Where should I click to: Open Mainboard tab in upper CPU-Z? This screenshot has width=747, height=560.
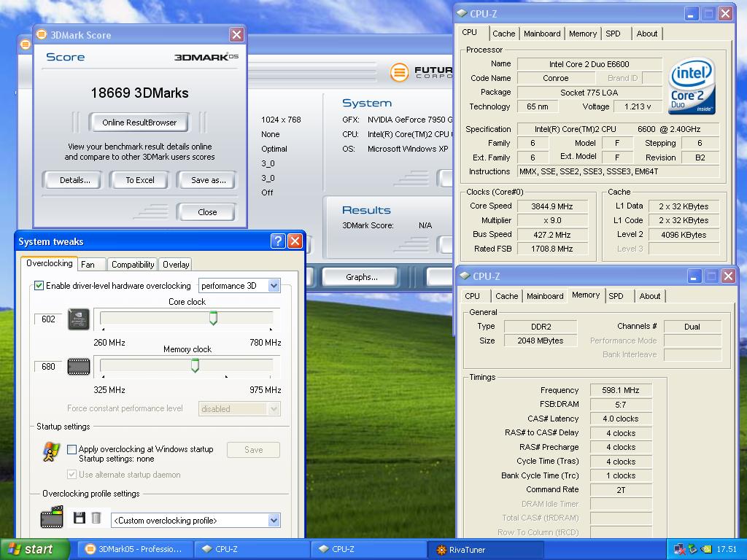tap(542, 34)
